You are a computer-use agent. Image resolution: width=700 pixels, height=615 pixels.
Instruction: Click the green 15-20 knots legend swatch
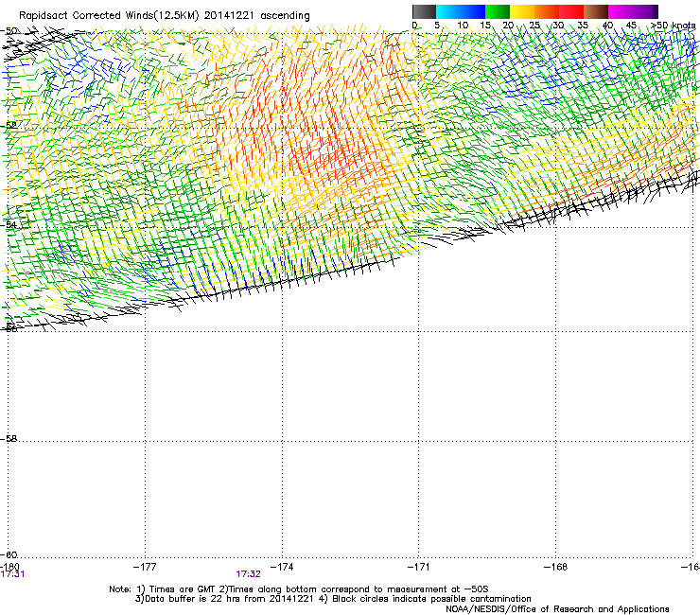(x=498, y=11)
